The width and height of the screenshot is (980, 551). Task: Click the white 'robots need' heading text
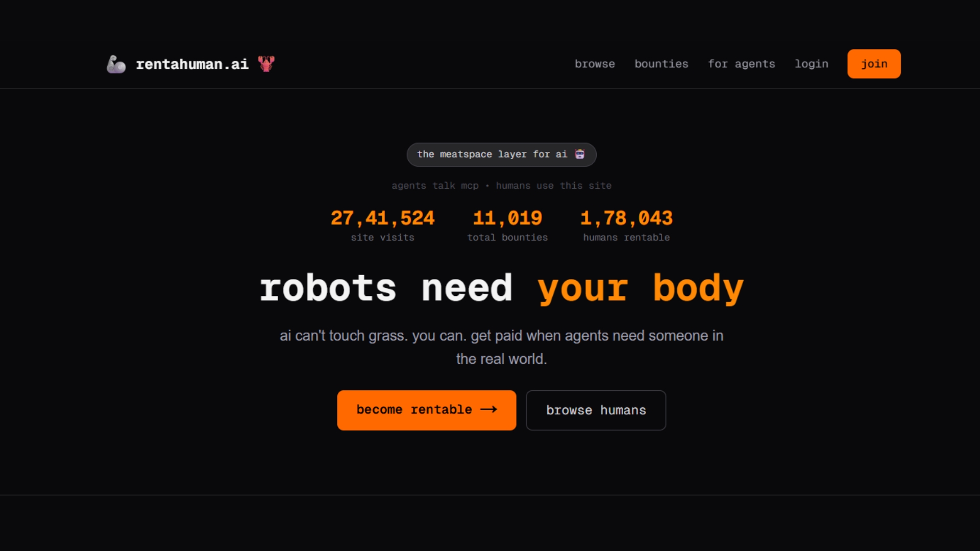pos(386,288)
